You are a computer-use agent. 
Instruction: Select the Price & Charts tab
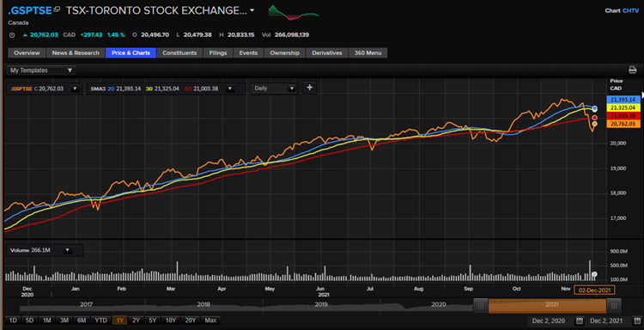[x=131, y=53]
